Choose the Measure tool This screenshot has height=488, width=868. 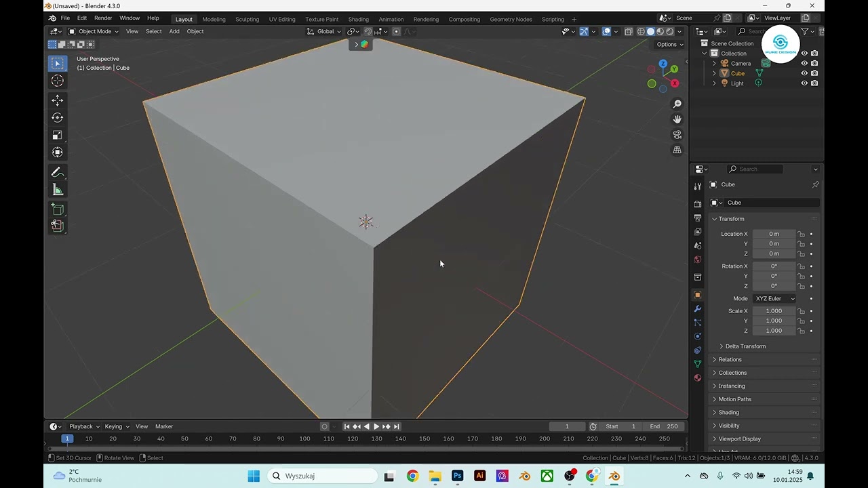pyautogui.click(x=58, y=190)
